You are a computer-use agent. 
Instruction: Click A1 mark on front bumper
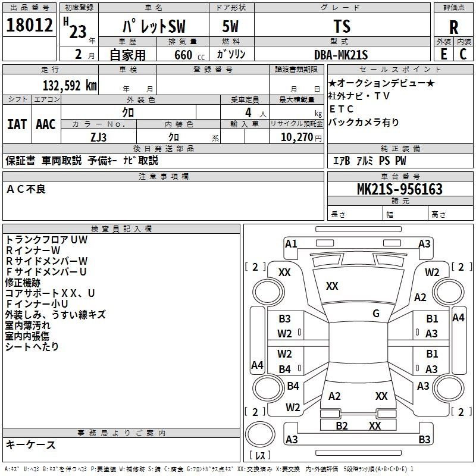(291, 244)
